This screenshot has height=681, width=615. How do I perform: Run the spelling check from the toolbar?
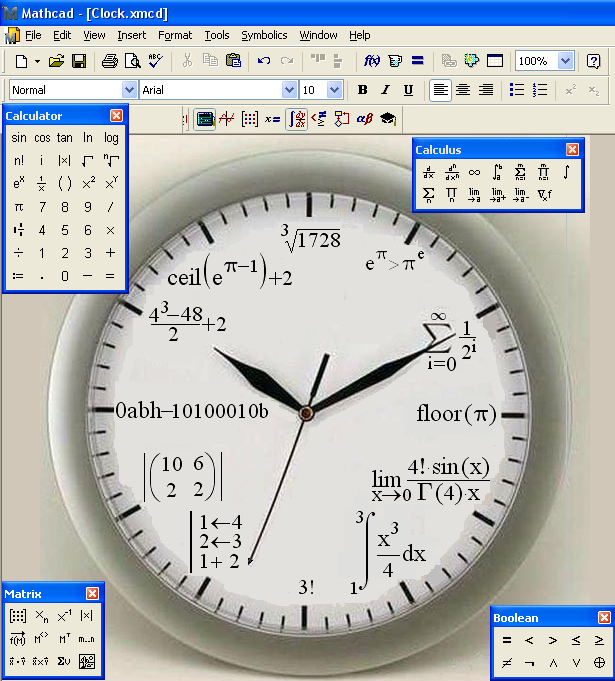[155, 61]
